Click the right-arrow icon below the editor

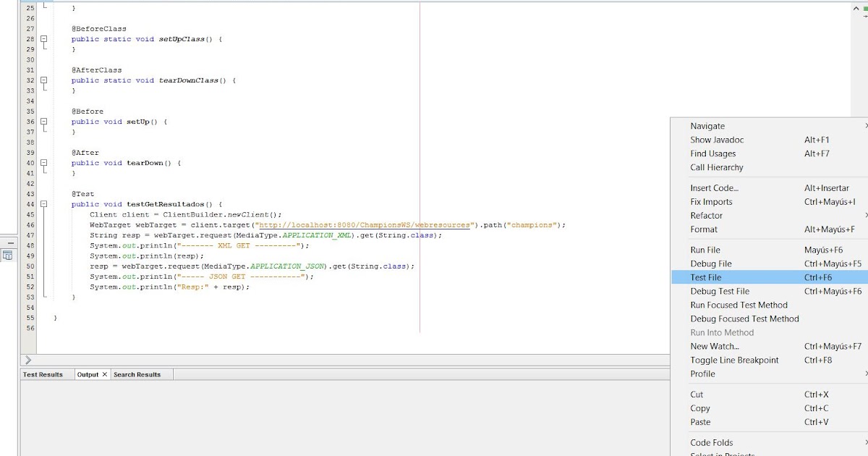pos(27,359)
